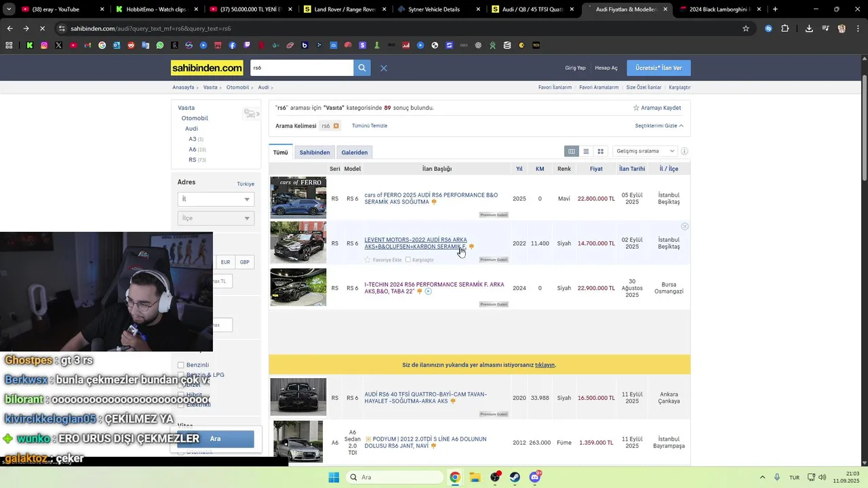Click the Favoriye Ekle star icon
The height and width of the screenshot is (488, 868).
[368, 260]
